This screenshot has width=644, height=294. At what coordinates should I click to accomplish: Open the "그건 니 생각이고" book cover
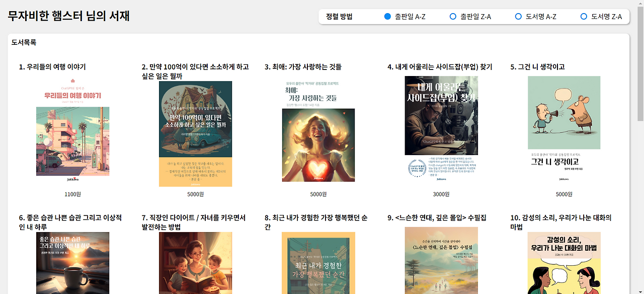click(563, 132)
